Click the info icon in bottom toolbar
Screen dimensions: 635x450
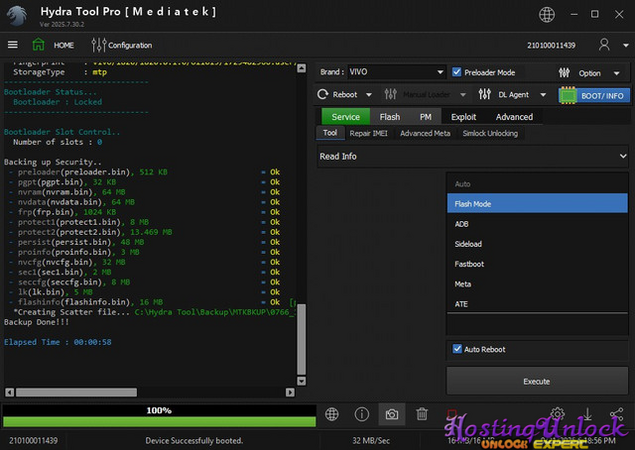[362, 414]
